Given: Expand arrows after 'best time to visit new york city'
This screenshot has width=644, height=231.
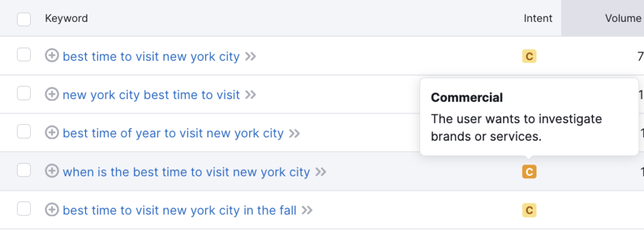Looking at the screenshot, I should click(x=250, y=56).
